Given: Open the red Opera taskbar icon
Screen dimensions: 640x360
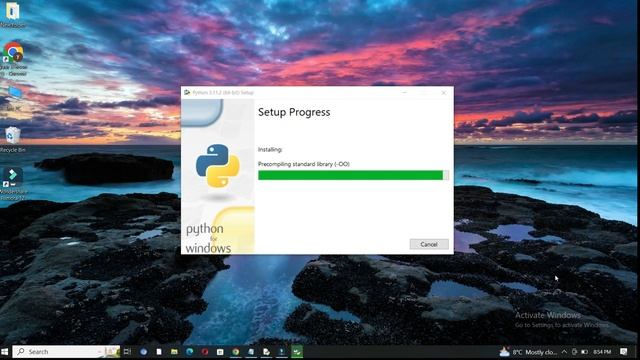Looking at the screenshot, I should click(x=205, y=351).
